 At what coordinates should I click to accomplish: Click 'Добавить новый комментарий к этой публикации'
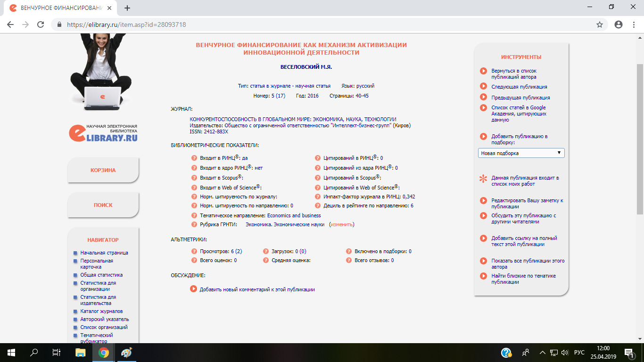click(257, 289)
